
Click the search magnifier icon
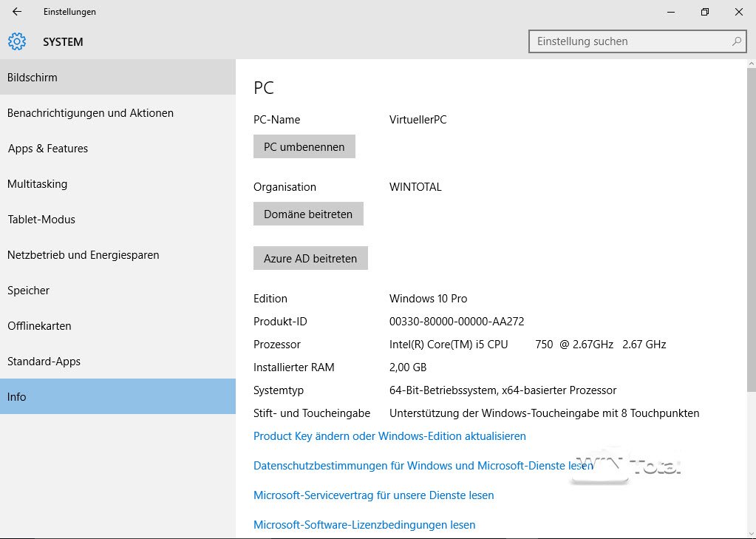[x=736, y=41]
